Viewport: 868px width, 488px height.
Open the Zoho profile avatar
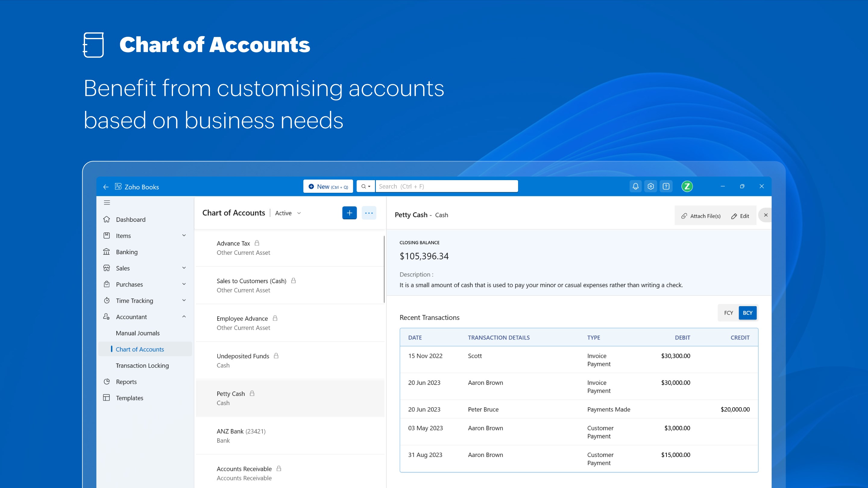[x=687, y=186]
